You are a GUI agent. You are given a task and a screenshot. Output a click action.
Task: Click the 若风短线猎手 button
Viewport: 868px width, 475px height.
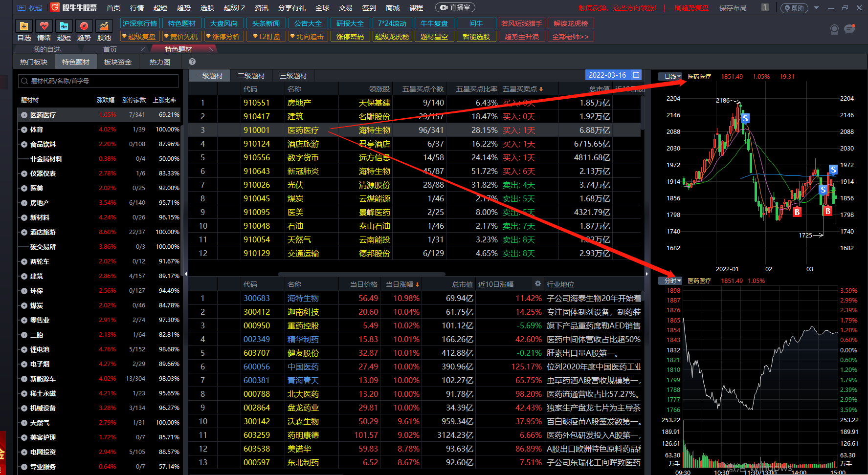pyautogui.click(x=522, y=23)
